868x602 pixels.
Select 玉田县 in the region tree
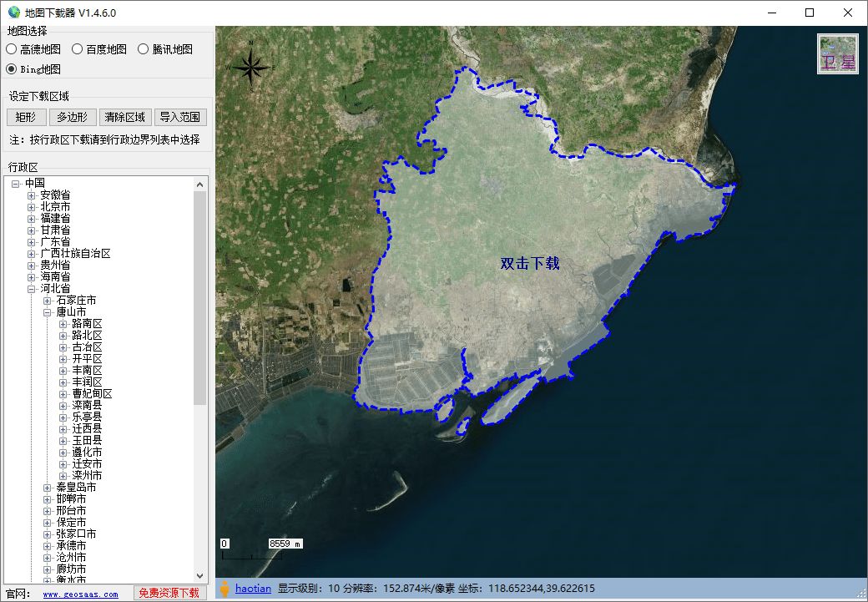click(87, 440)
